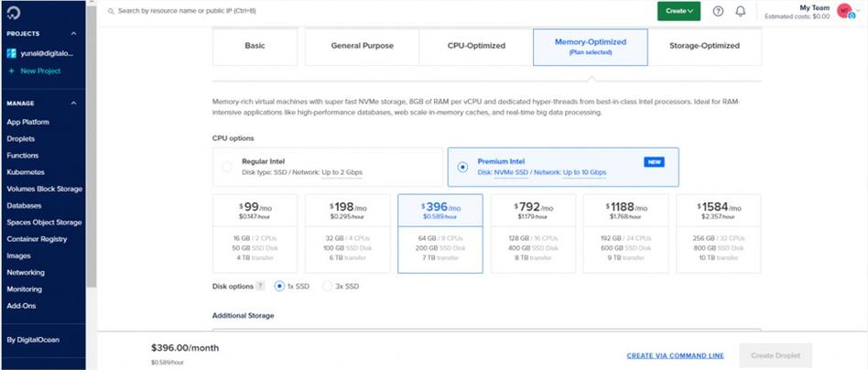Collapse the Manage section chevron
This screenshot has height=370, width=868.
pos(73,103)
